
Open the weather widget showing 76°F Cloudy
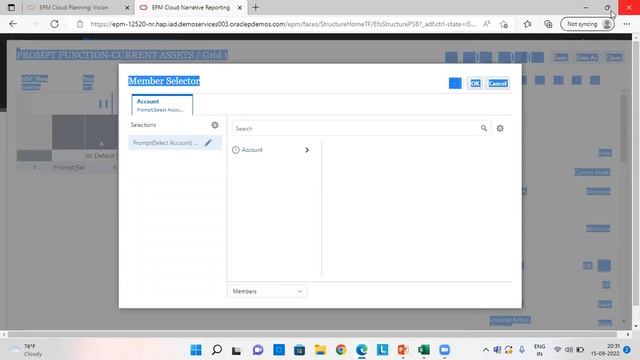(27, 350)
